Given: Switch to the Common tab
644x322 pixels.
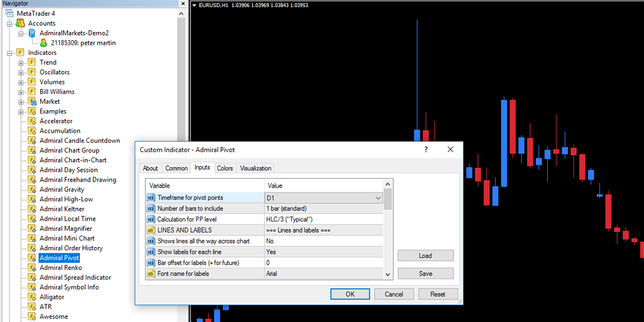Looking at the screenshot, I should (176, 169).
